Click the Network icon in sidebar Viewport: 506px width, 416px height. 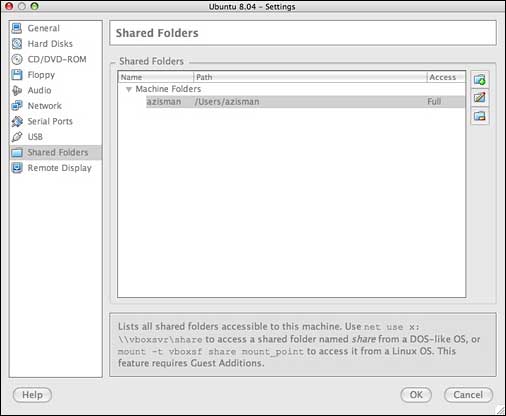[x=17, y=106]
